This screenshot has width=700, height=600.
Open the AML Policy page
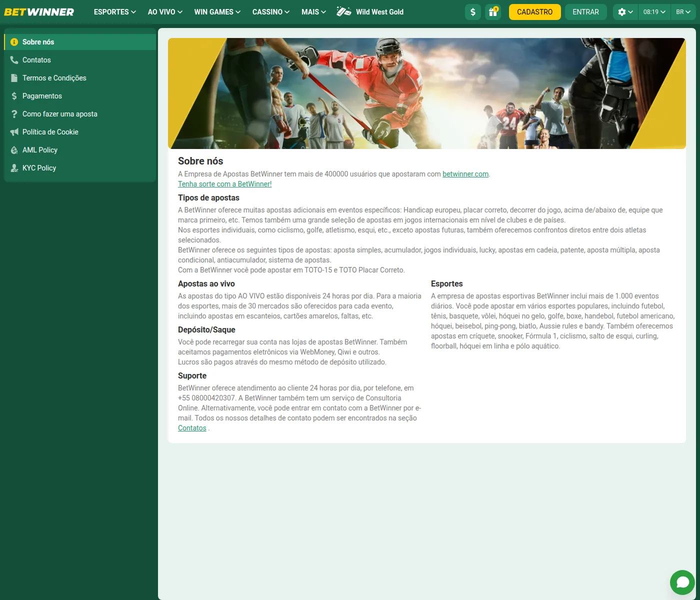tap(80, 150)
